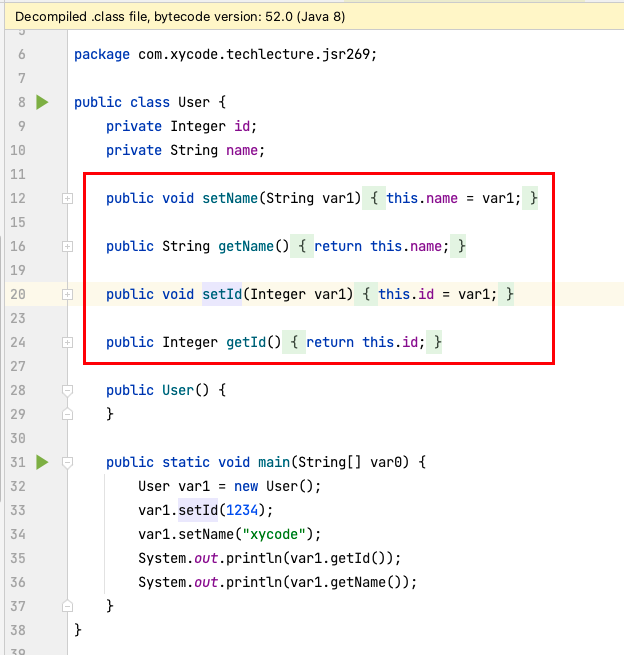Click the "xycode" string literal

click(249, 534)
